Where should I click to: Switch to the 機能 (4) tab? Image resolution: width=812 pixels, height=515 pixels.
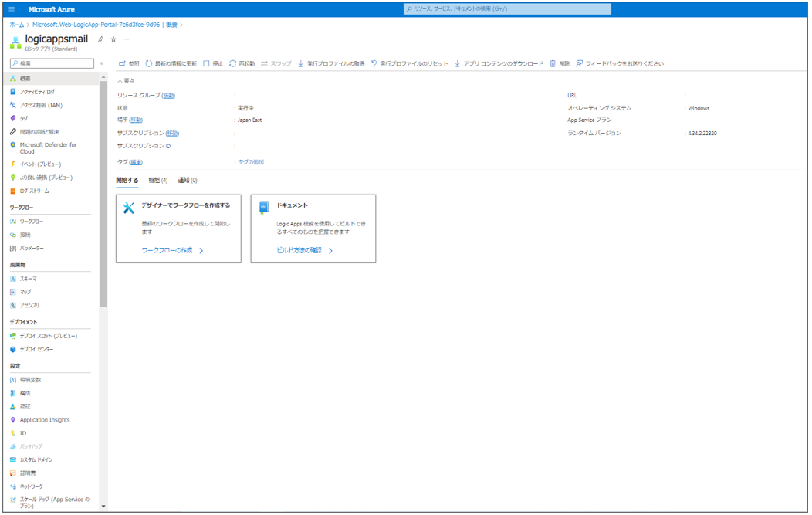(158, 181)
